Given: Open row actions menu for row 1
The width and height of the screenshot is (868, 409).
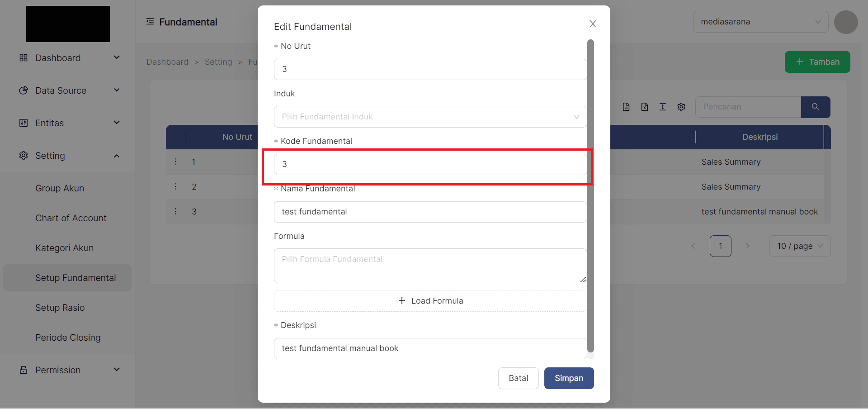Looking at the screenshot, I should [175, 162].
